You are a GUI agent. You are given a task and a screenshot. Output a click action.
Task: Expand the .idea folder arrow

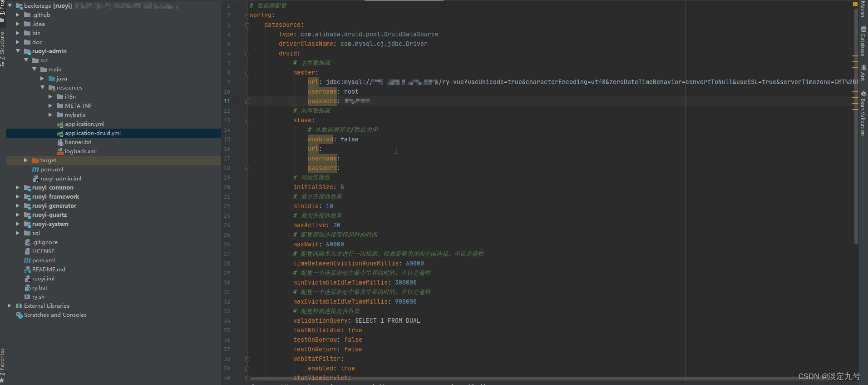click(18, 24)
